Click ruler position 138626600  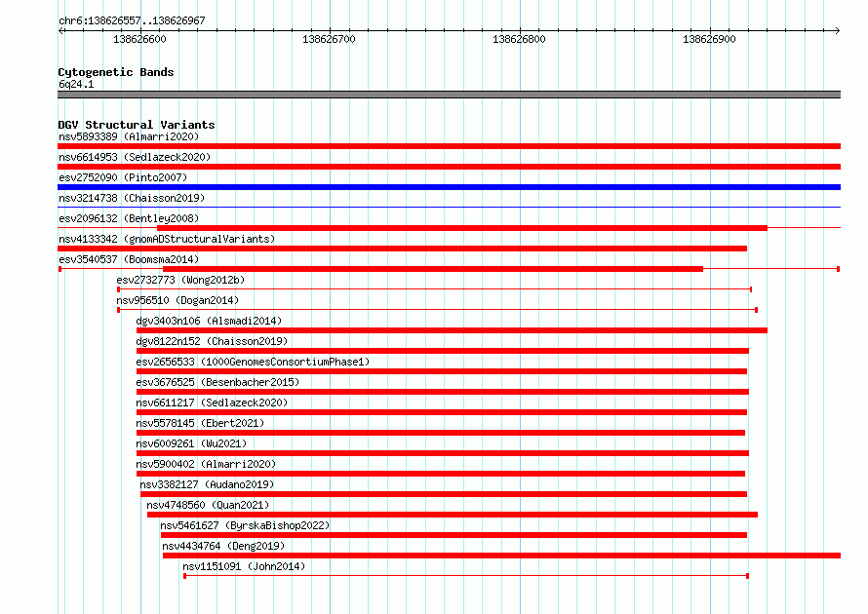(x=139, y=39)
